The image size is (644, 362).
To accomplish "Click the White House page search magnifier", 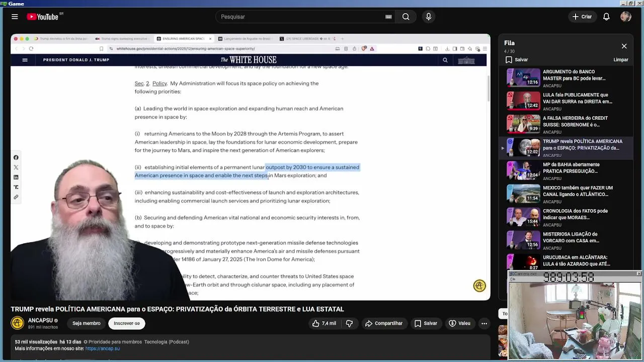I will [x=445, y=60].
